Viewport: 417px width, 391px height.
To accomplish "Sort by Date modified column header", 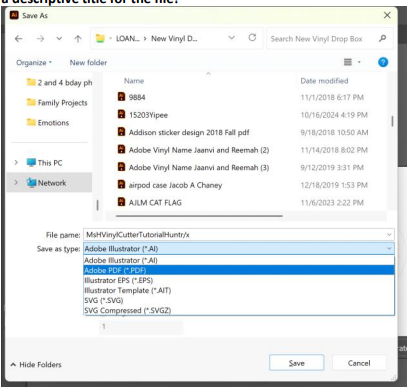I will [x=324, y=81].
